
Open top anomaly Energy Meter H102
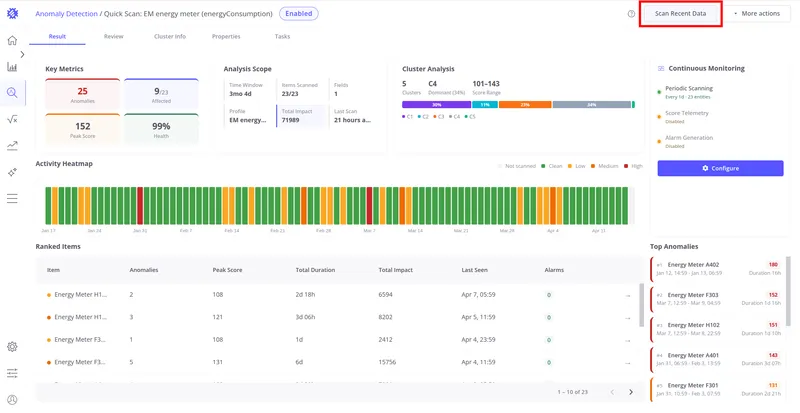click(x=717, y=329)
